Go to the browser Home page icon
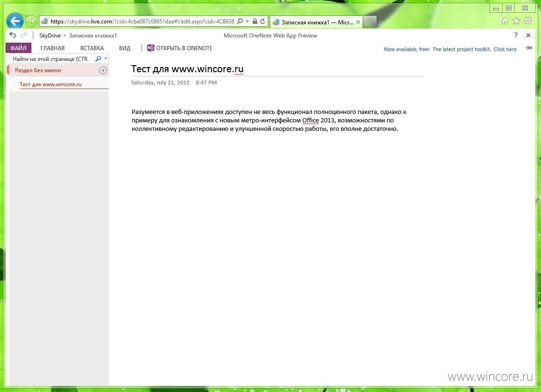Image resolution: width=541 pixels, height=392 pixels. tap(505, 21)
